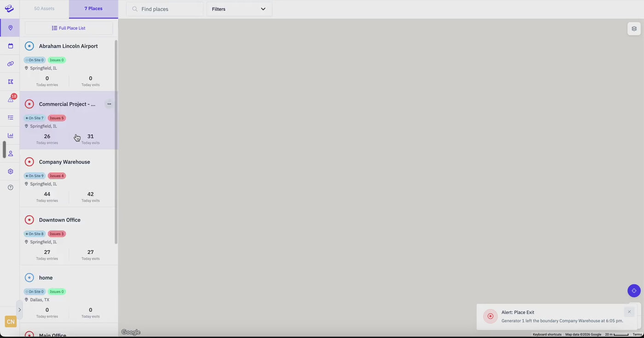Click Issues 0 badge for home

click(x=57, y=292)
